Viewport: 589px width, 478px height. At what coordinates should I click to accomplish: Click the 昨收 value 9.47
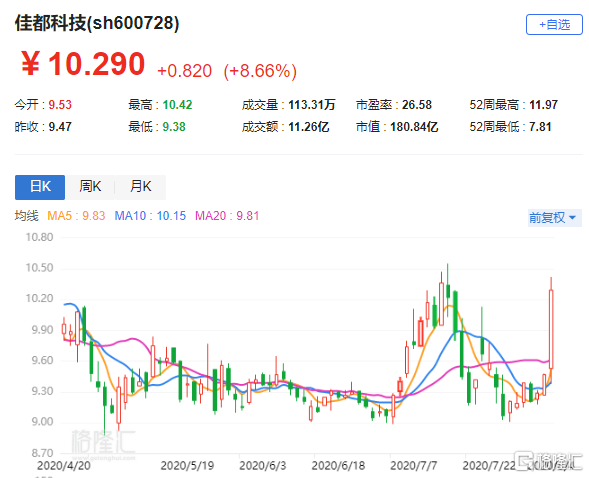(60, 127)
